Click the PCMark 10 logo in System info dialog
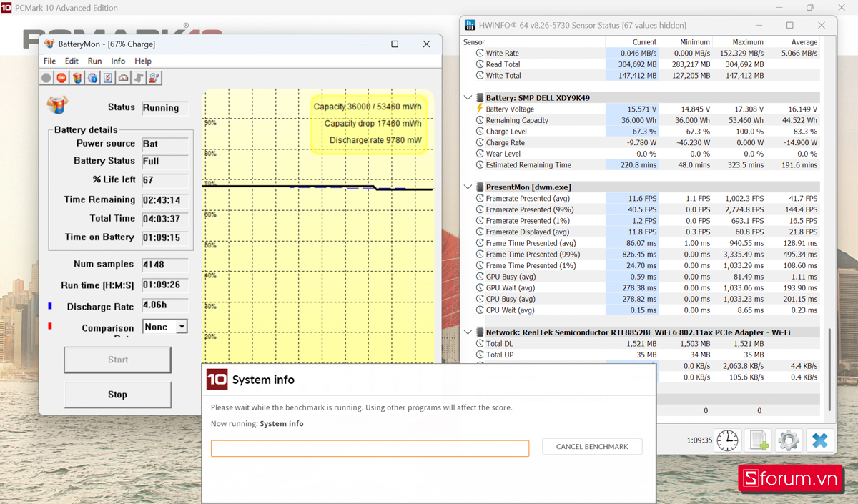Image resolution: width=858 pixels, height=504 pixels. coord(217,379)
